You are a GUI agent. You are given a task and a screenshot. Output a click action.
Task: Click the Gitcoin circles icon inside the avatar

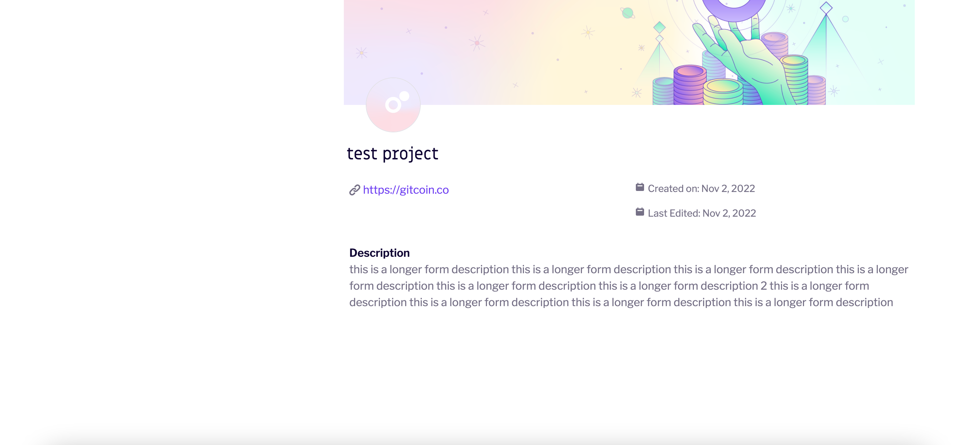pyautogui.click(x=395, y=103)
